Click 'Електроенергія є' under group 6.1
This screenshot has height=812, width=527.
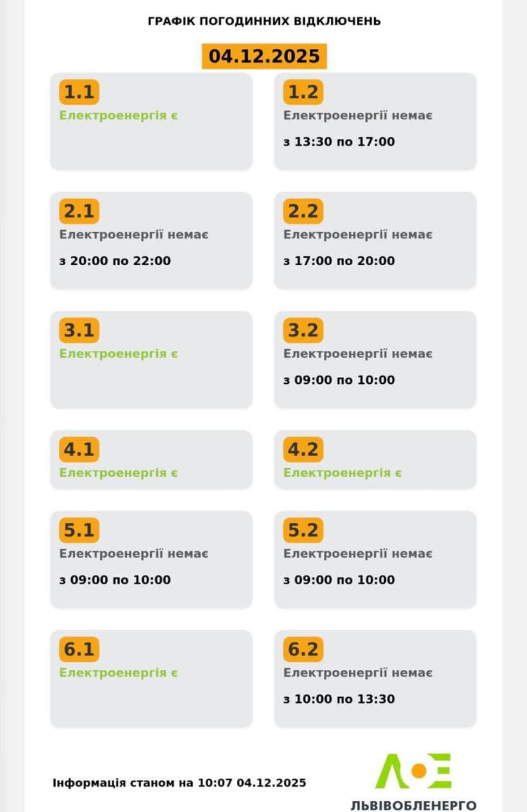(x=119, y=673)
